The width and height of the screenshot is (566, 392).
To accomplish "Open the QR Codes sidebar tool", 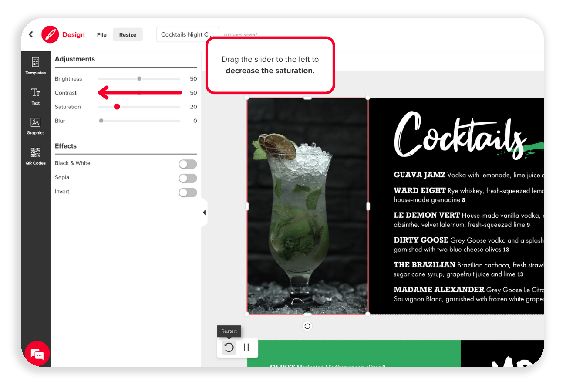I will coord(36,156).
